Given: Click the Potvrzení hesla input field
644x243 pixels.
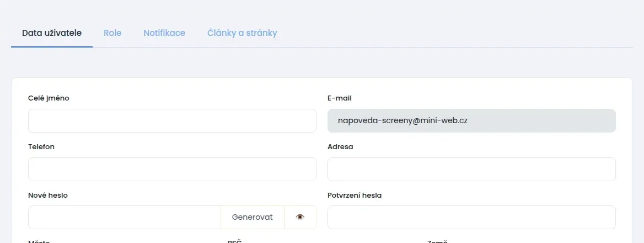Looking at the screenshot, I should pyautogui.click(x=471, y=217).
